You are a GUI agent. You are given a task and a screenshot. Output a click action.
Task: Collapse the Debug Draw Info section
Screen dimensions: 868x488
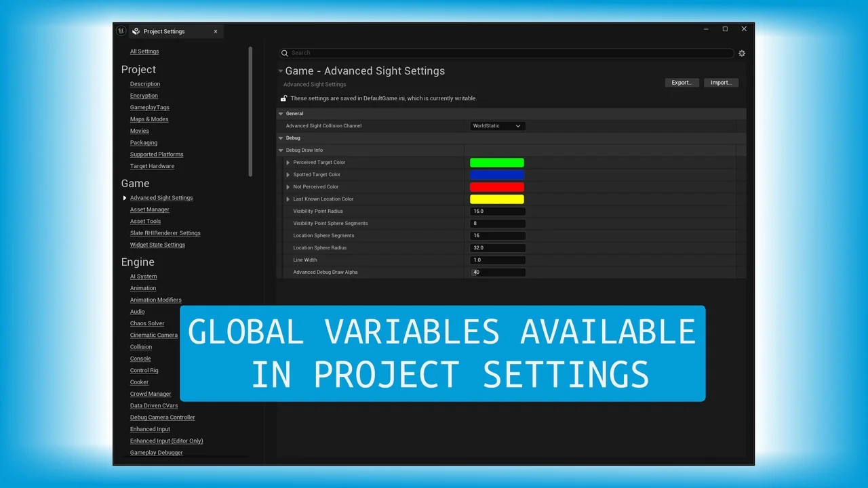point(281,150)
